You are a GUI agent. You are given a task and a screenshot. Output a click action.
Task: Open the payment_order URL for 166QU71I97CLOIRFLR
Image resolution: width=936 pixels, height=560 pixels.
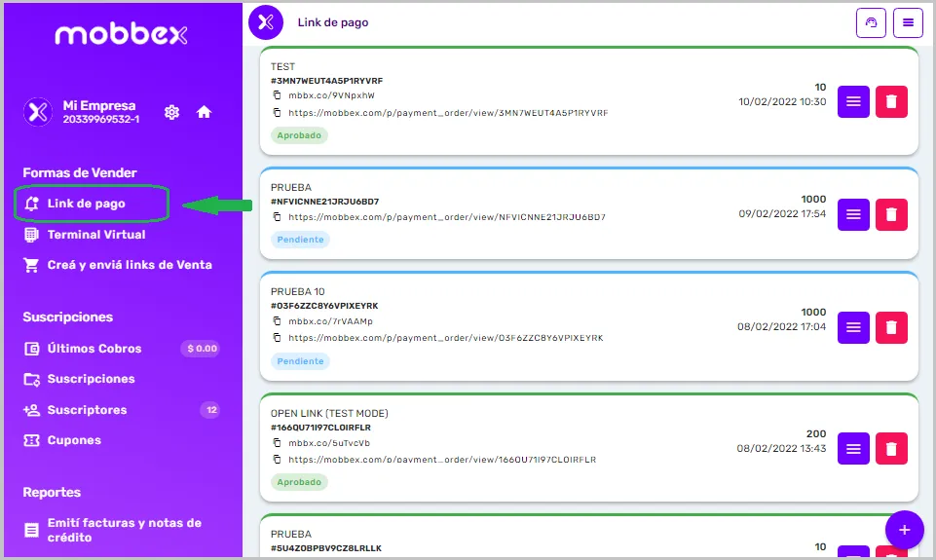pos(442,460)
